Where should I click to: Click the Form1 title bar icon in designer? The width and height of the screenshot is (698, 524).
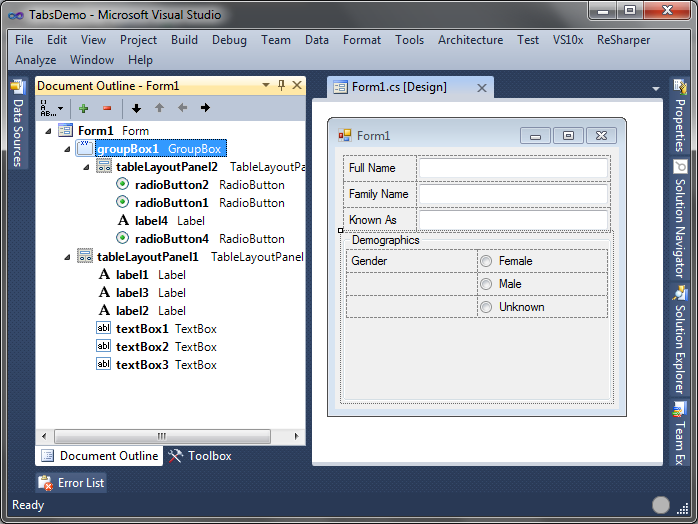coord(345,135)
